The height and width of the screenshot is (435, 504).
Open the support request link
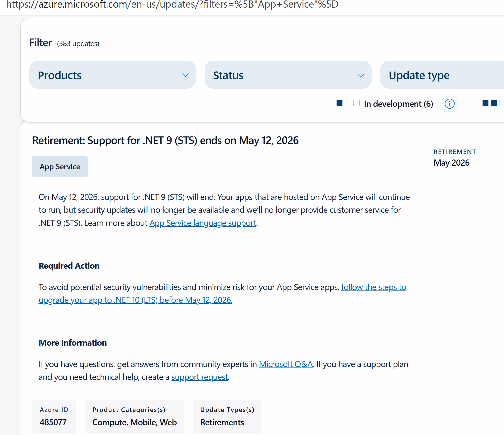click(x=199, y=377)
